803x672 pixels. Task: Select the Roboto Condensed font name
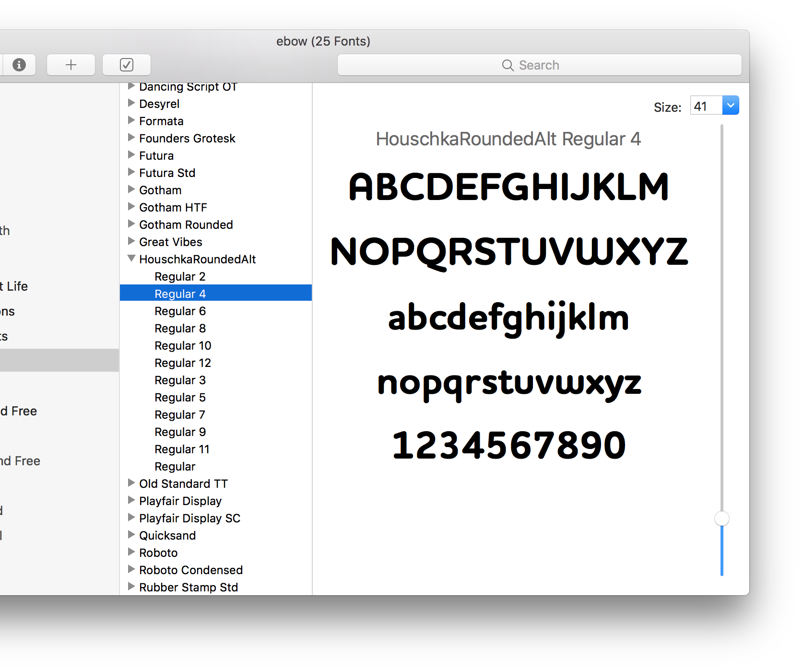191,570
